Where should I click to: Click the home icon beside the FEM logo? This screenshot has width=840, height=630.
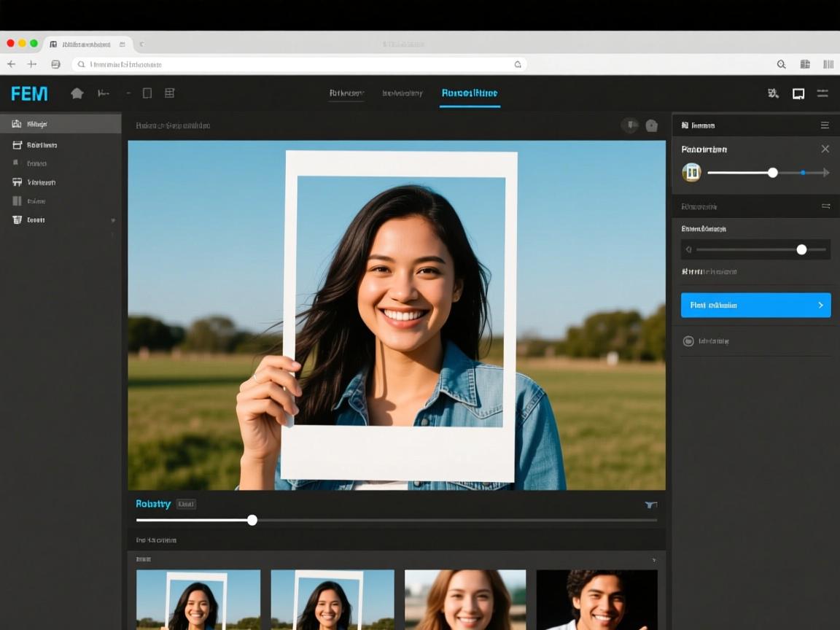[x=77, y=93]
